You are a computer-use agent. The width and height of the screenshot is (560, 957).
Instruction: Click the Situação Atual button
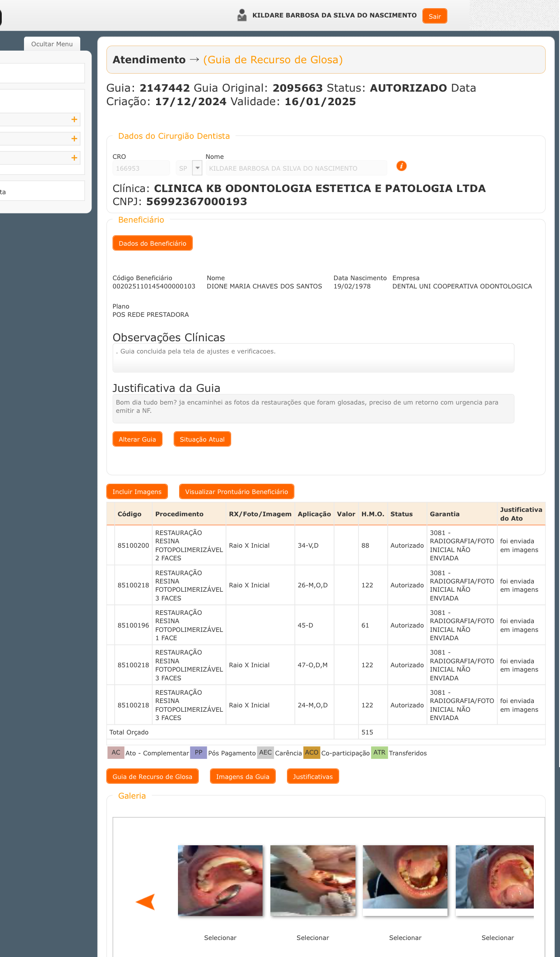pos(202,439)
